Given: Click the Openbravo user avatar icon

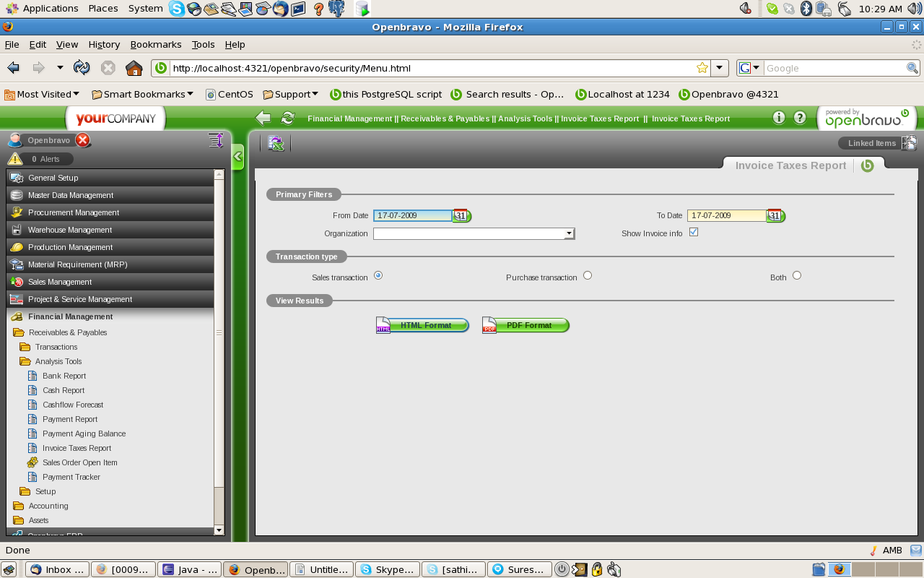Looking at the screenshot, I should coord(15,140).
